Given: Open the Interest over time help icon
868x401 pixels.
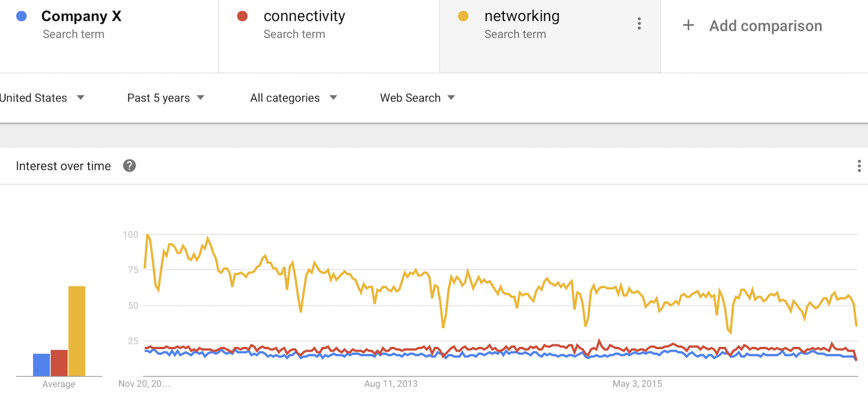Looking at the screenshot, I should 129,166.
